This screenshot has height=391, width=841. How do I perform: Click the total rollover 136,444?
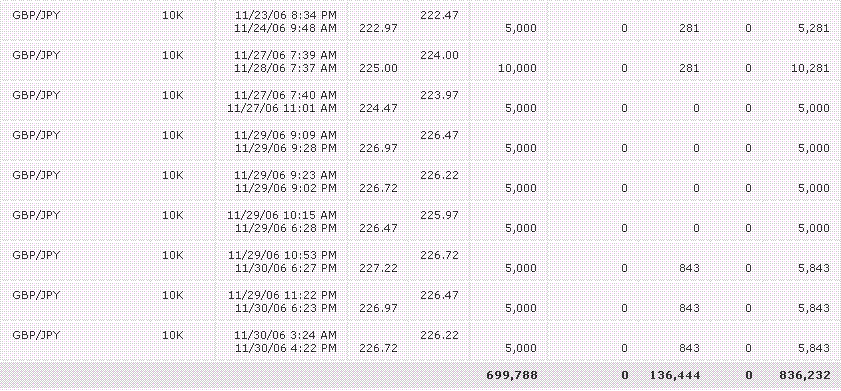click(x=675, y=375)
